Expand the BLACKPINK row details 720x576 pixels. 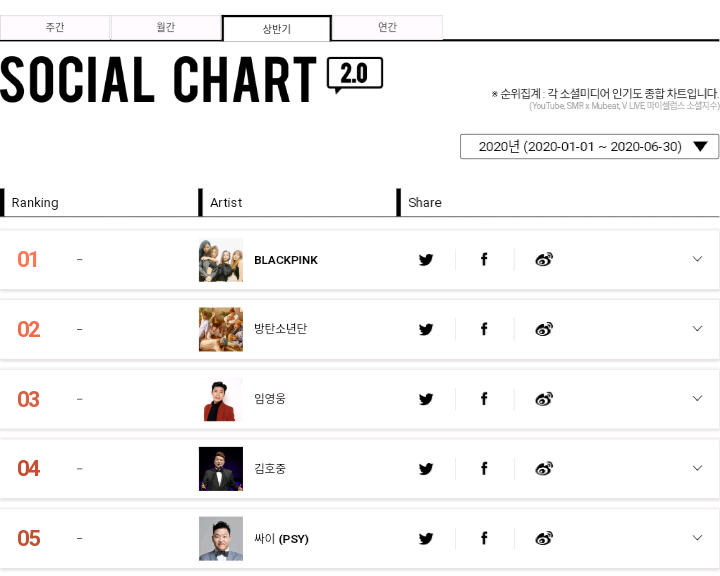(697, 259)
